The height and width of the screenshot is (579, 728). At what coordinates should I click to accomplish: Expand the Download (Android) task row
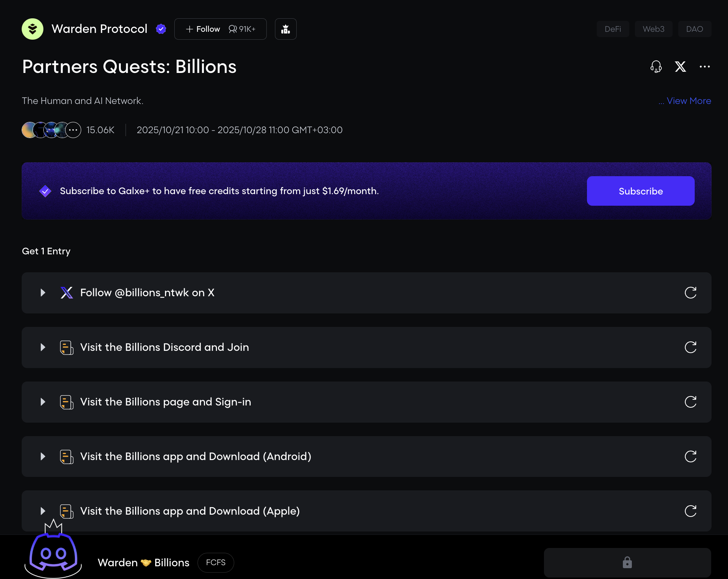43,456
